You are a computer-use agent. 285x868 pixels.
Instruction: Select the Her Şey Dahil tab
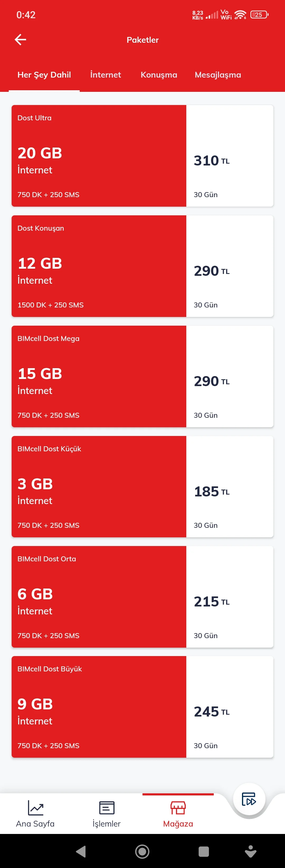pos(44,75)
